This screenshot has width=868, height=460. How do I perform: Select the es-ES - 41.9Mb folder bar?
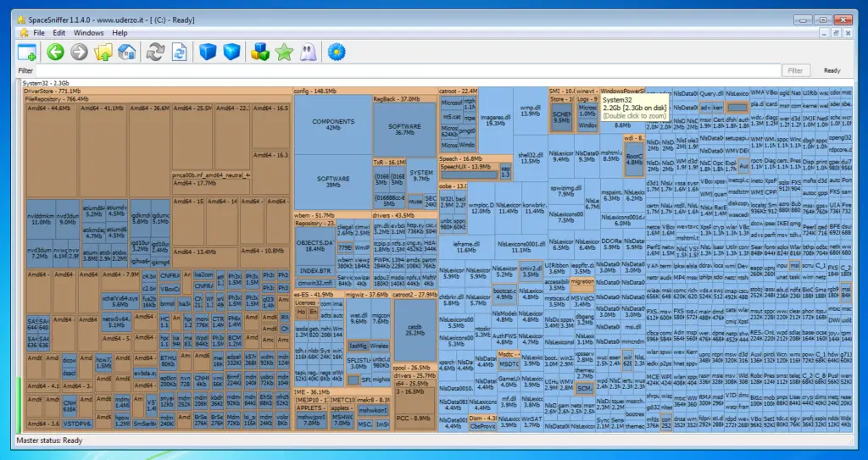[319, 295]
